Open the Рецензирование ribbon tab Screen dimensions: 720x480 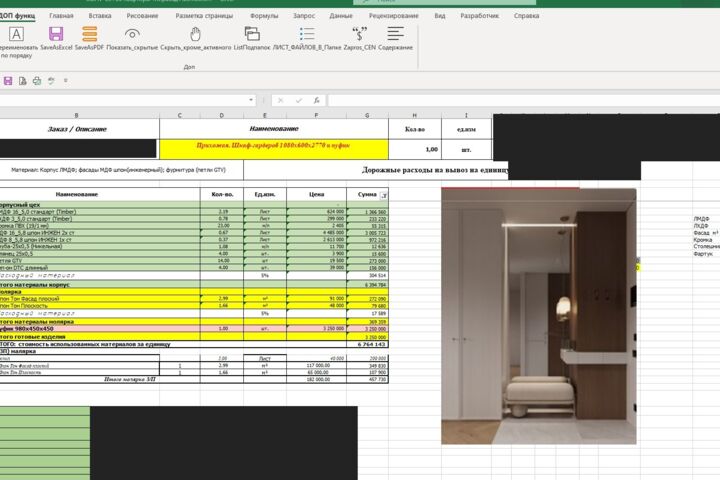pyautogui.click(x=394, y=16)
